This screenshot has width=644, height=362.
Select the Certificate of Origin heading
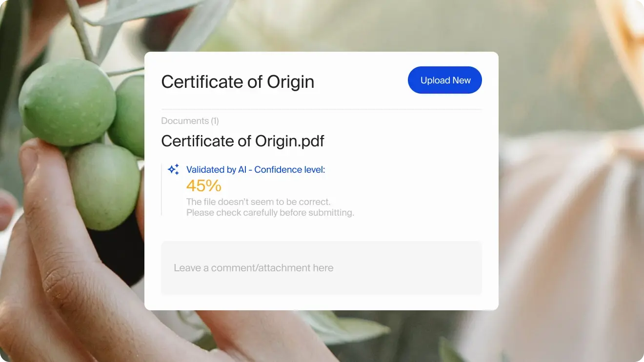(x=238, y=82)
